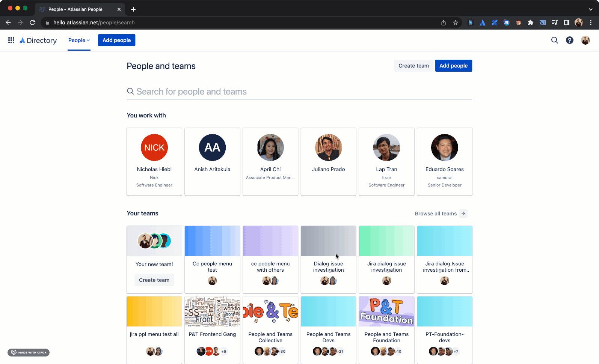Viewport: 599px width, 364px height.
Task: Reload the page
Action: [x=32, y=23]
